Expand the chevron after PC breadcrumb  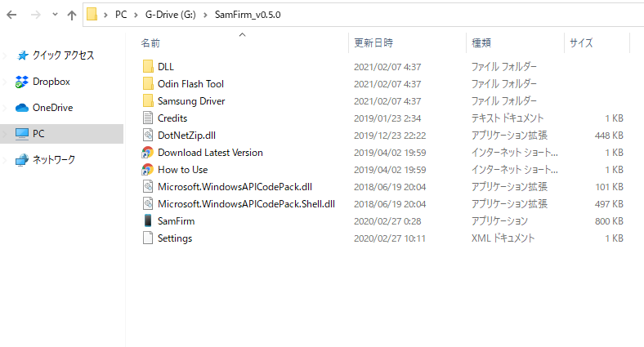click(136, 16)
